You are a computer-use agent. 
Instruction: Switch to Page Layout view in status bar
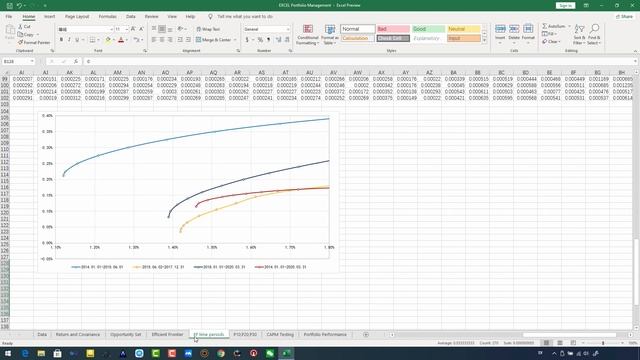(560, 343)
